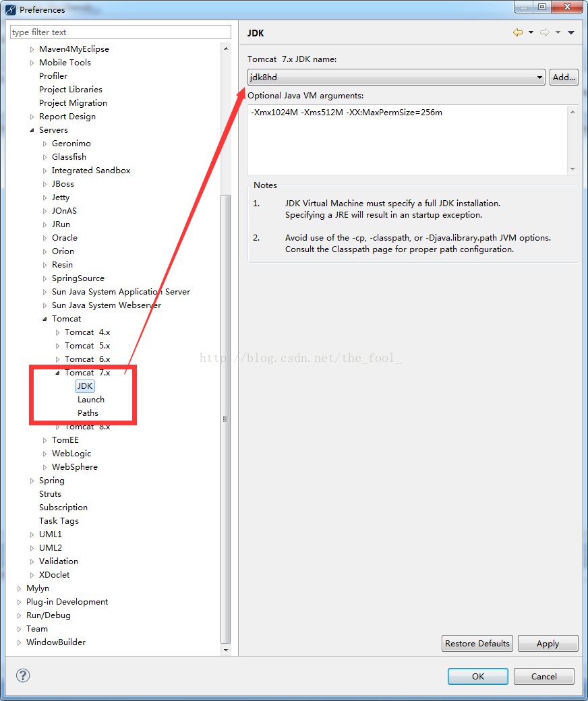Select Sun Java System Application Server

point(121,291)
